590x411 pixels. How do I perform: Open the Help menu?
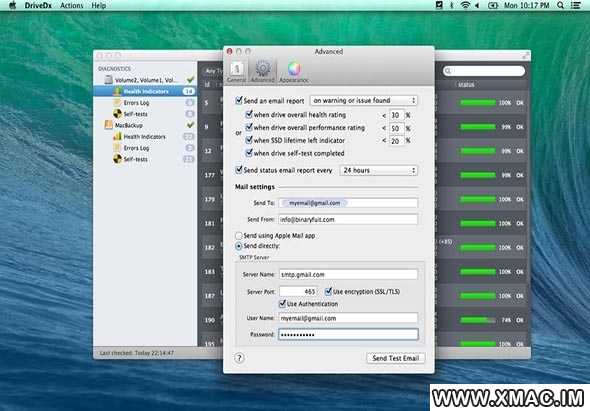tap(99, 5)
